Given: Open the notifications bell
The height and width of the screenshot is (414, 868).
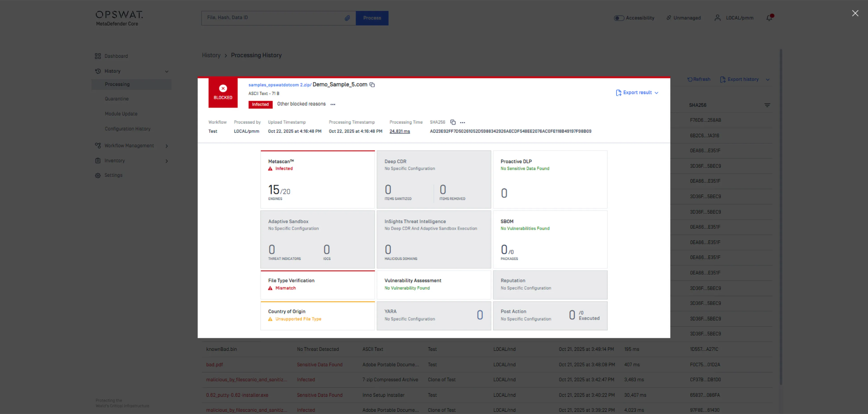Looking at the screenshot, I should click(x=769, y=18).
